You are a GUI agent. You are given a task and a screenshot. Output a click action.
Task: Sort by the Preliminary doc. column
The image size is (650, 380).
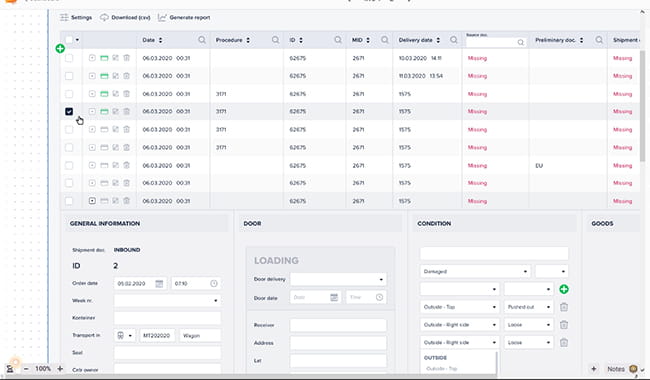coord(581,40)
